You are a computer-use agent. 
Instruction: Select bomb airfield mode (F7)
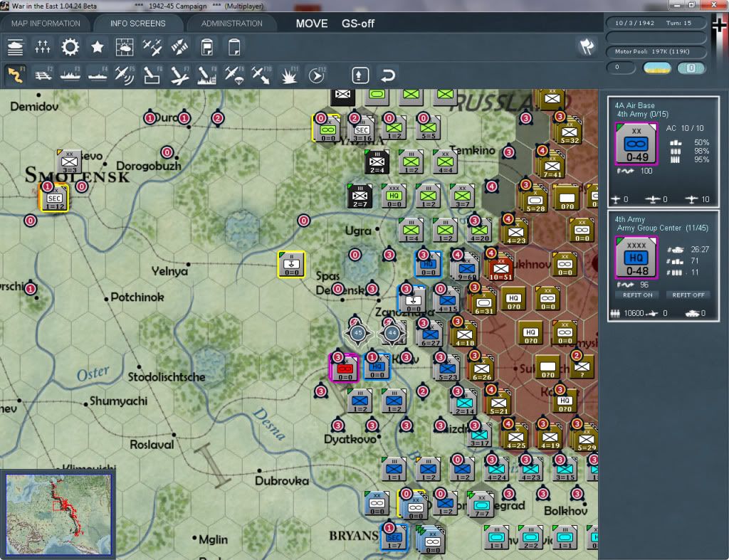tap(179, 75)
